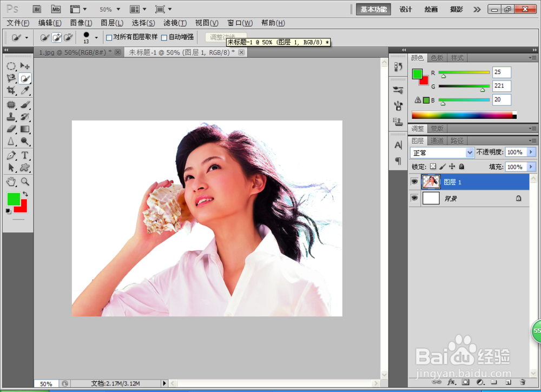Select the Zoom tool

coord(25,181)
